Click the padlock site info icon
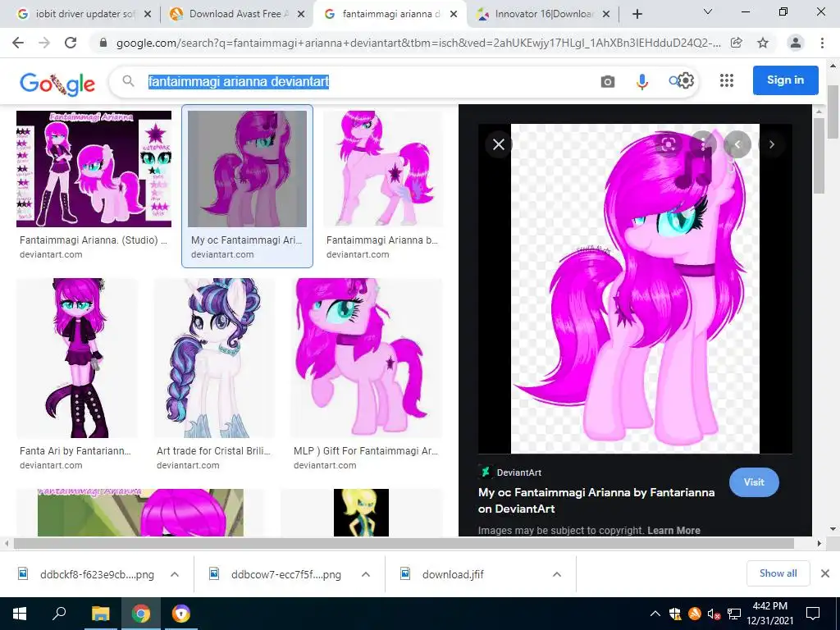The image size is (840, 630). [103, 43]
